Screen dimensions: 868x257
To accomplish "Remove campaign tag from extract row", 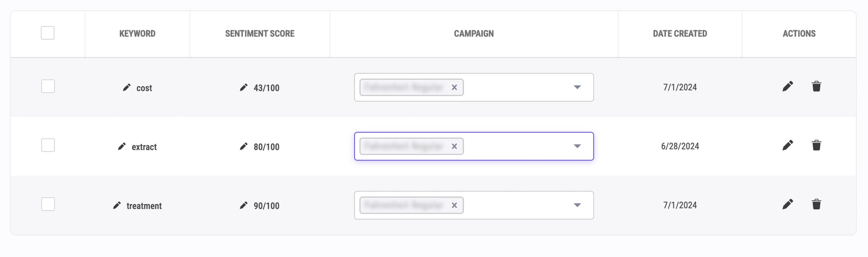I will [454, 146].
